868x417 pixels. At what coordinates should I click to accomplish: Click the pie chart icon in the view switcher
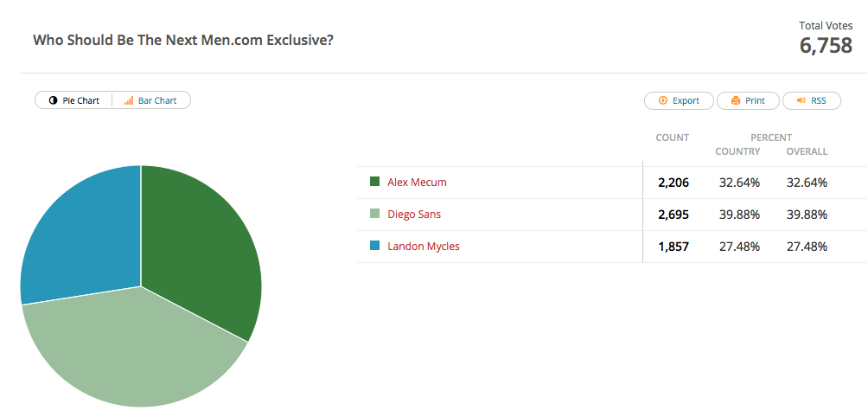[53, 100]
